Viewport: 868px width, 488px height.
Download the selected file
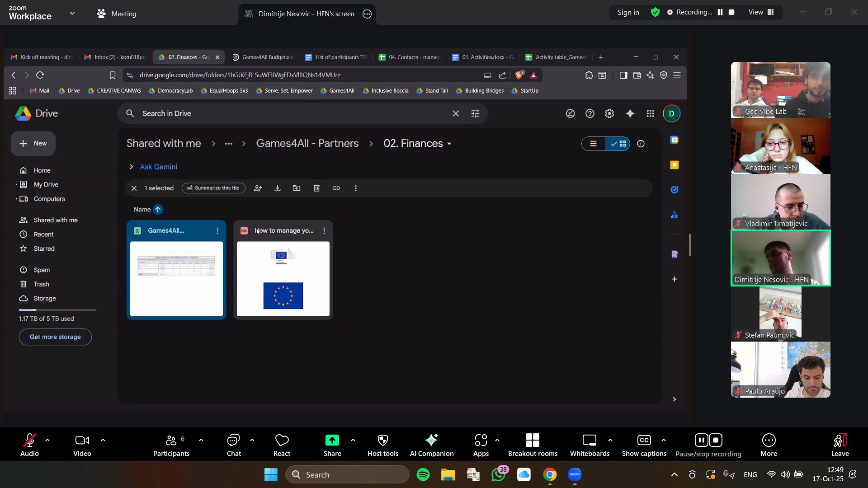278,188
